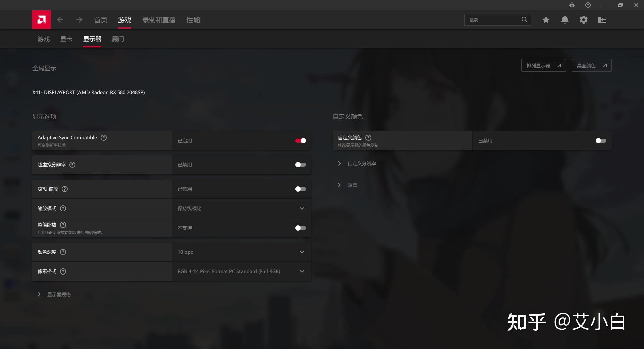The height and width of the screenshot is (349, 644).
Task: Open 顾问 sub-tab
Action: point(118,39)
